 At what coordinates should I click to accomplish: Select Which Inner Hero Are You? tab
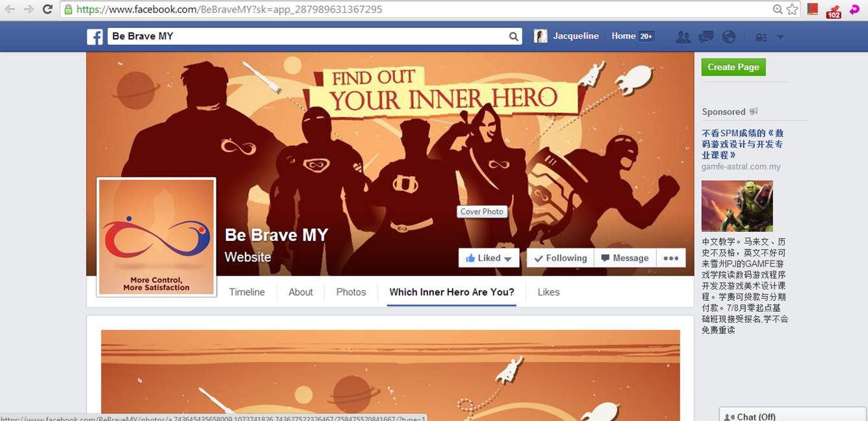(452, 292)
